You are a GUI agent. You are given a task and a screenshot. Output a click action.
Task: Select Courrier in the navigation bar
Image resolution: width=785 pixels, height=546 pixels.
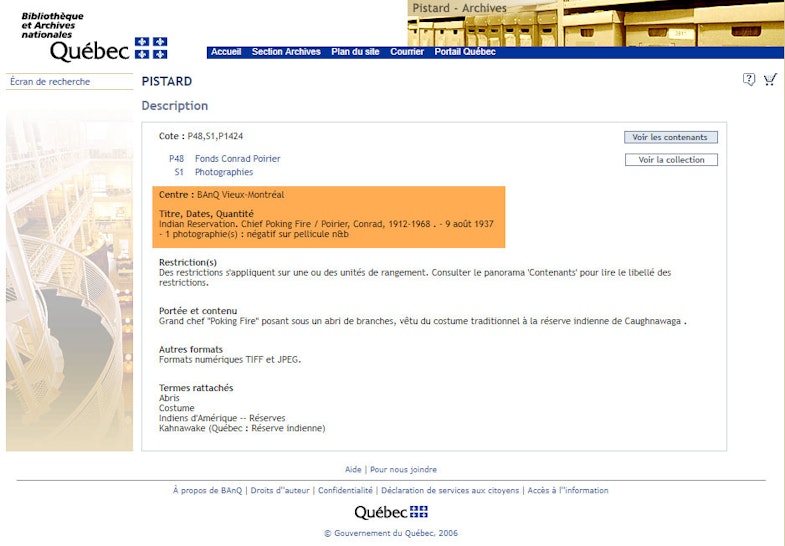[x=407, y=52]
